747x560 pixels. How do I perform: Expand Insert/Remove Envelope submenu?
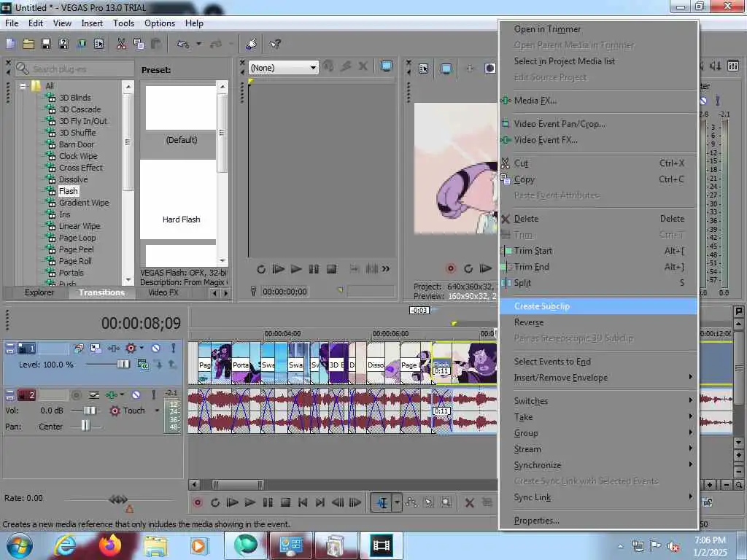(x=598, y=378)
